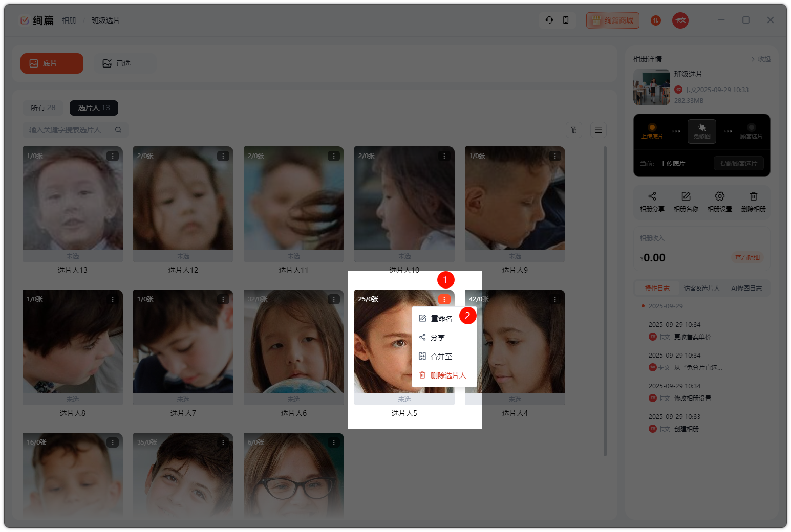
Task: Switch to the 已选 tab
Action: coord(124,63)
